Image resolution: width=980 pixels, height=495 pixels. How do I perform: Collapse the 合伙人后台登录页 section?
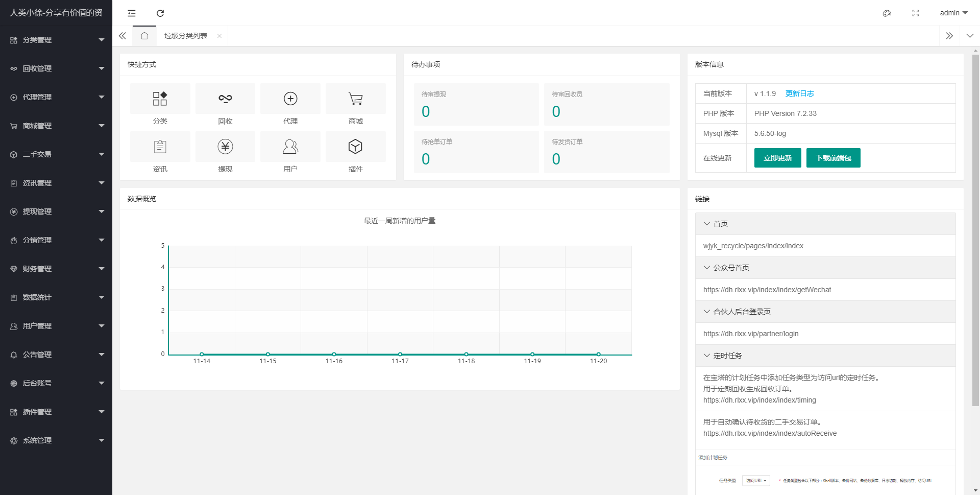point(825,312)
